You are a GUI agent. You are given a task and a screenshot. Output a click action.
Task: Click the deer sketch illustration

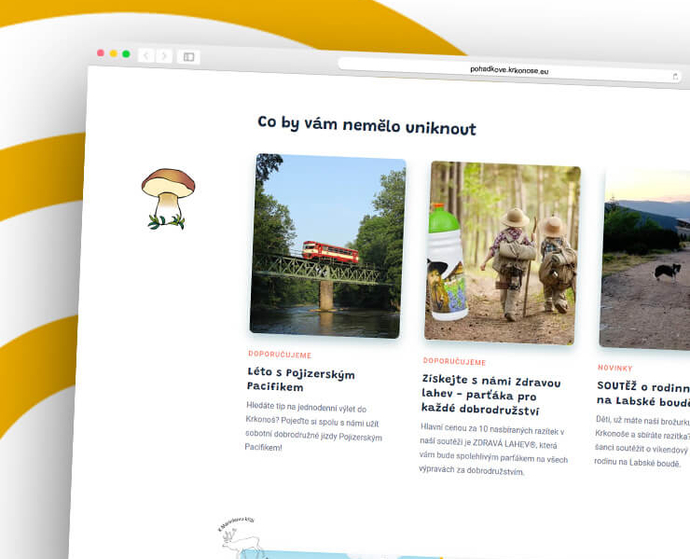pos(241,538)
